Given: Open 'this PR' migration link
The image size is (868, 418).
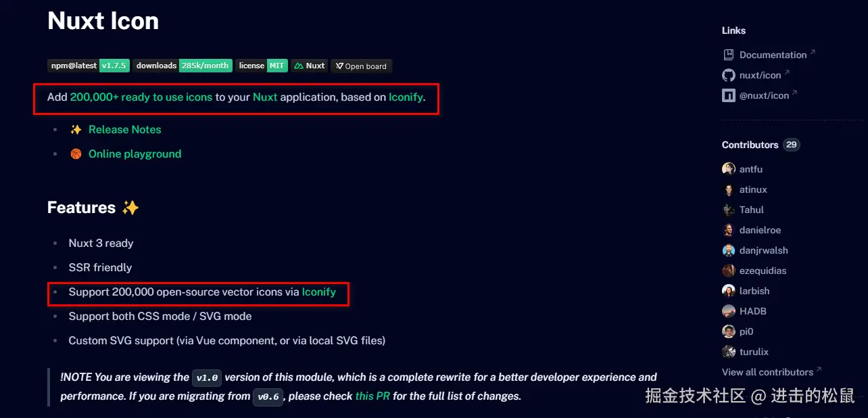Looking at the screenshot, I should point(372,396).
